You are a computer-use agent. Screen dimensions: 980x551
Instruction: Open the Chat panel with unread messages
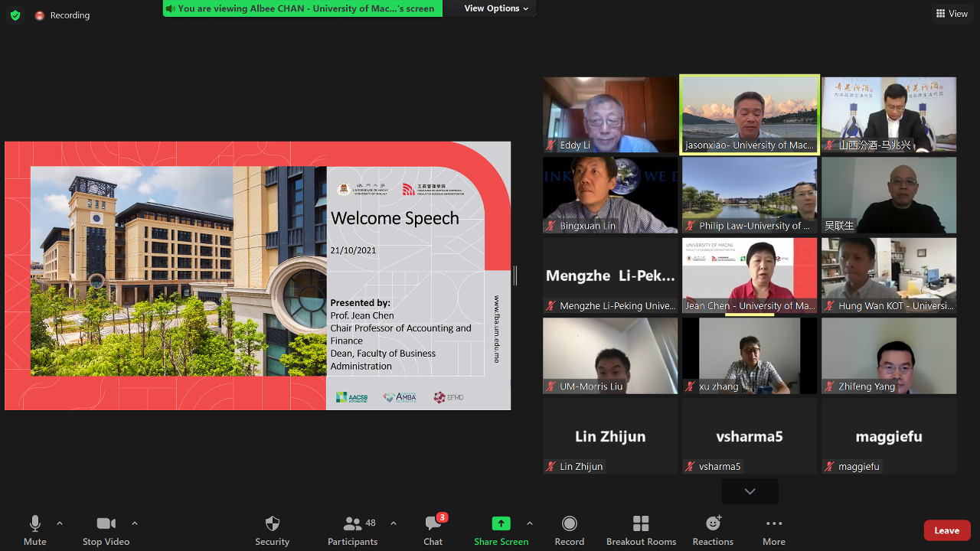pyautogui.click(x=433, y=530)
